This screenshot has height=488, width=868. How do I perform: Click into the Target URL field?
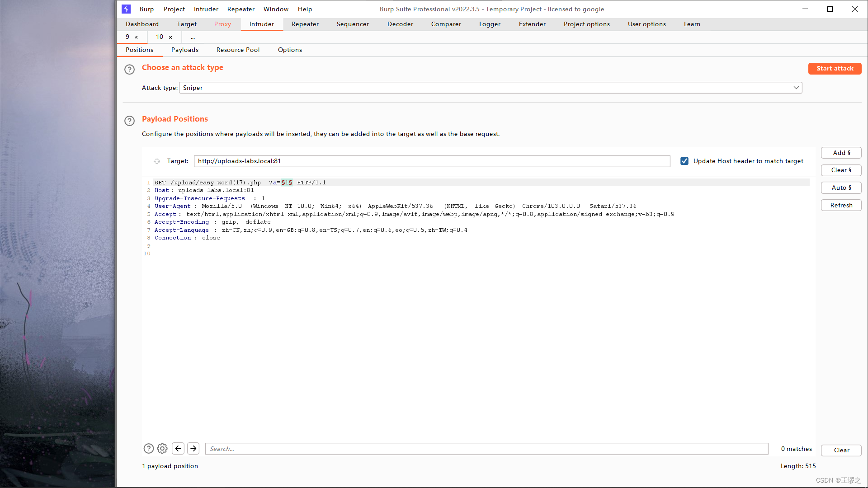[x=432, y=161]
